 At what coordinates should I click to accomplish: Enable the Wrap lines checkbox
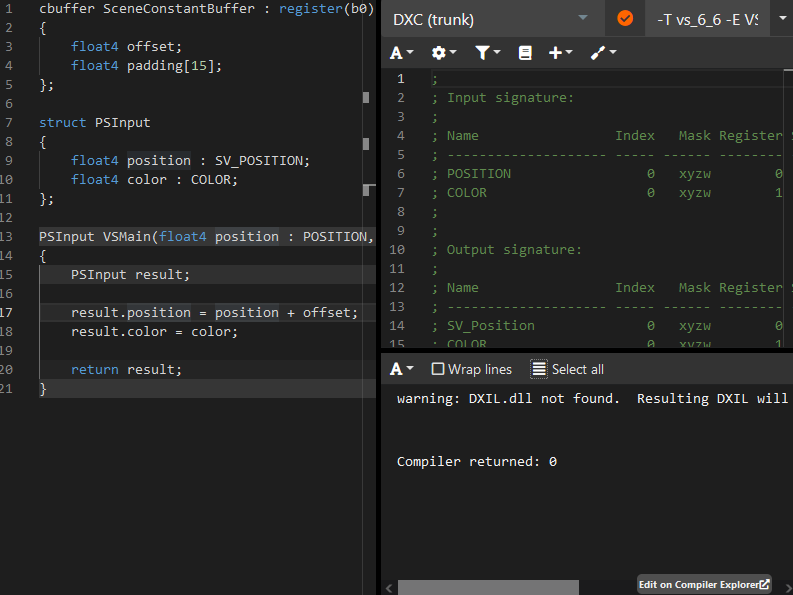coord(438,369)
